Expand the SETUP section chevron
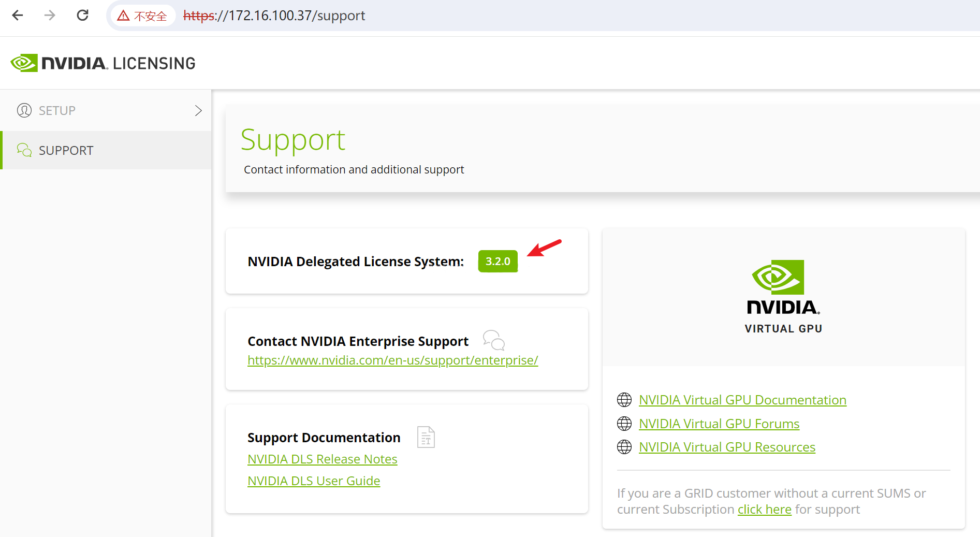Screen dimensions: 980x537 pos(198,110)
